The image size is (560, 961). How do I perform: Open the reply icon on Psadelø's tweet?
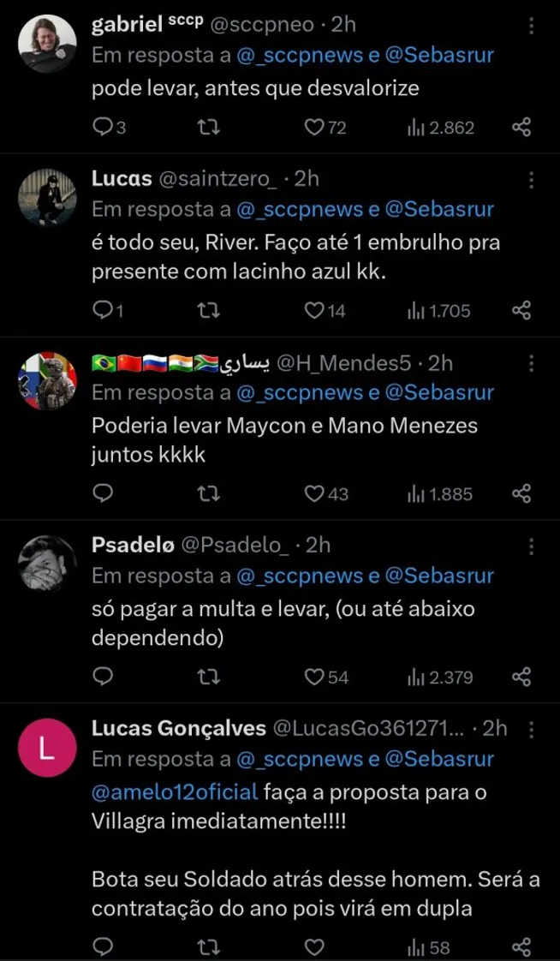click(x=103, y=677)
